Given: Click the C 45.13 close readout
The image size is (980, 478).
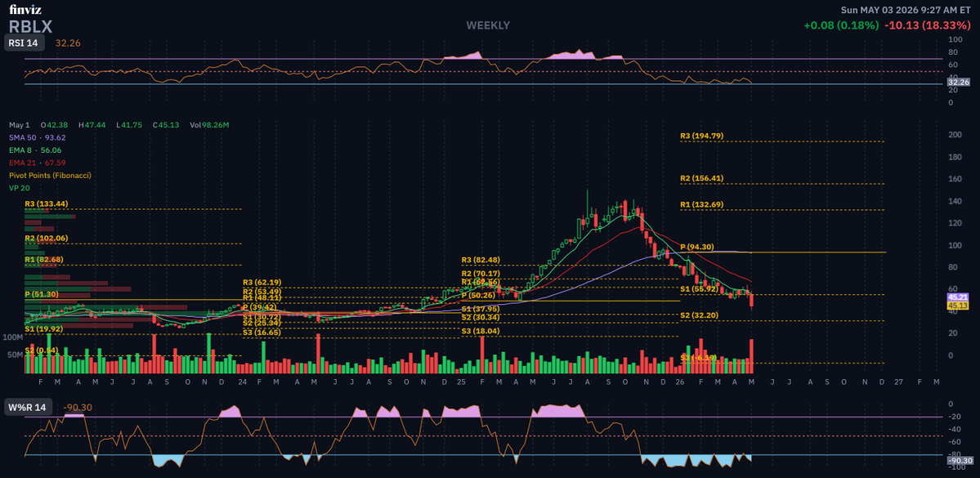Looking at the screenshot, I should point(166,125).
